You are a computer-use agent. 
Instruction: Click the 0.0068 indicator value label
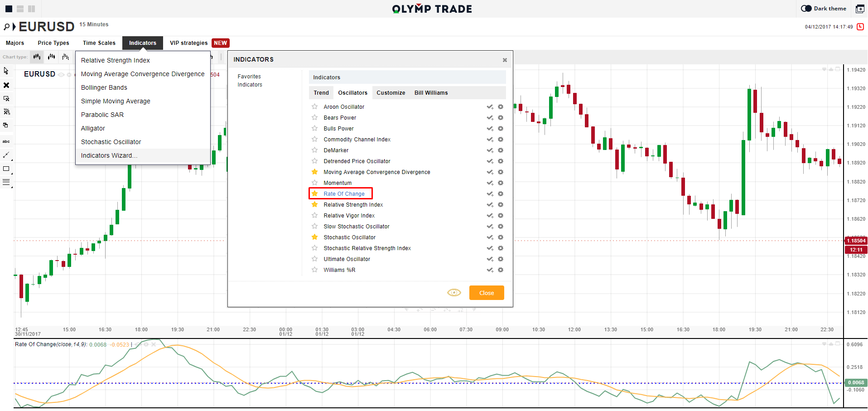coord(856,382)
